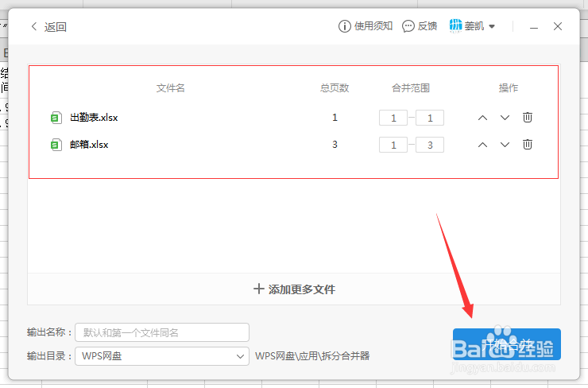Open the 输出目录 WPS网盘 dropdown
Screen dimensions: 588x388
pos(162,356)
